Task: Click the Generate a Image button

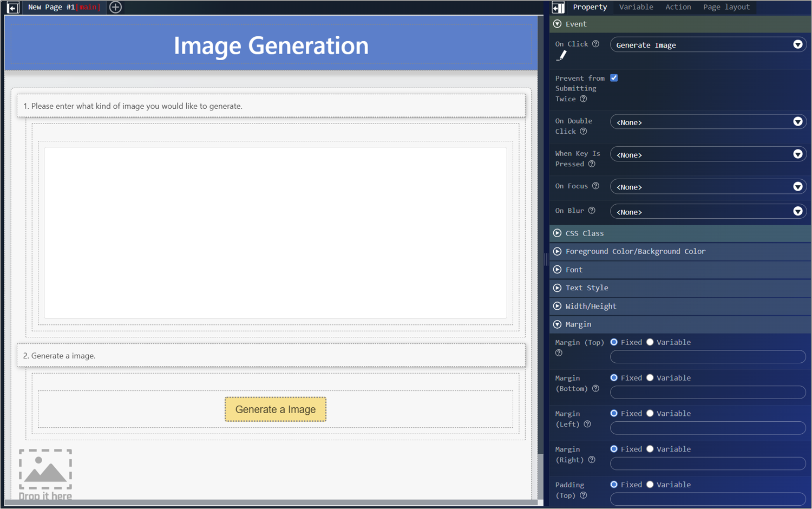Action: click(x=276, y=409)
